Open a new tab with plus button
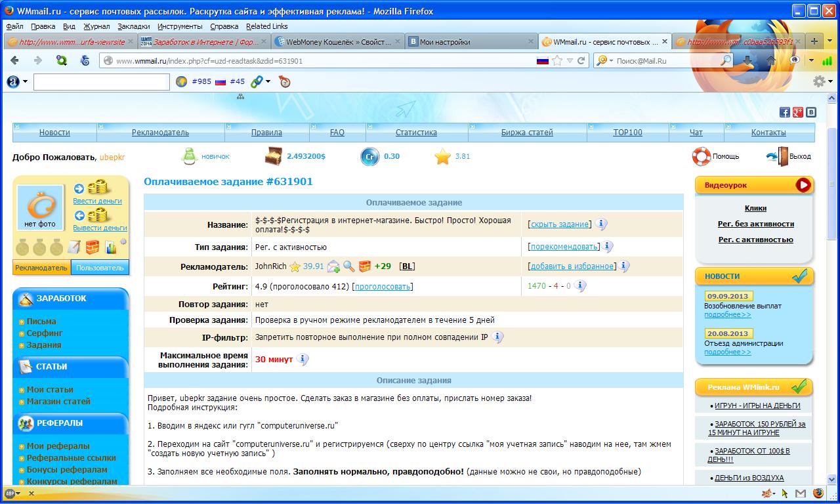The width and height of the screenshot is (840, 504). 814,41
